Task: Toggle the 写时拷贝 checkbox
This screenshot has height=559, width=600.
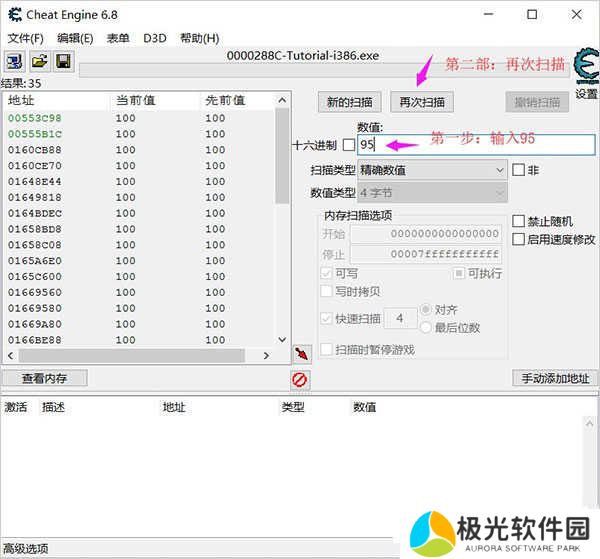Action: tap(326, 292)
